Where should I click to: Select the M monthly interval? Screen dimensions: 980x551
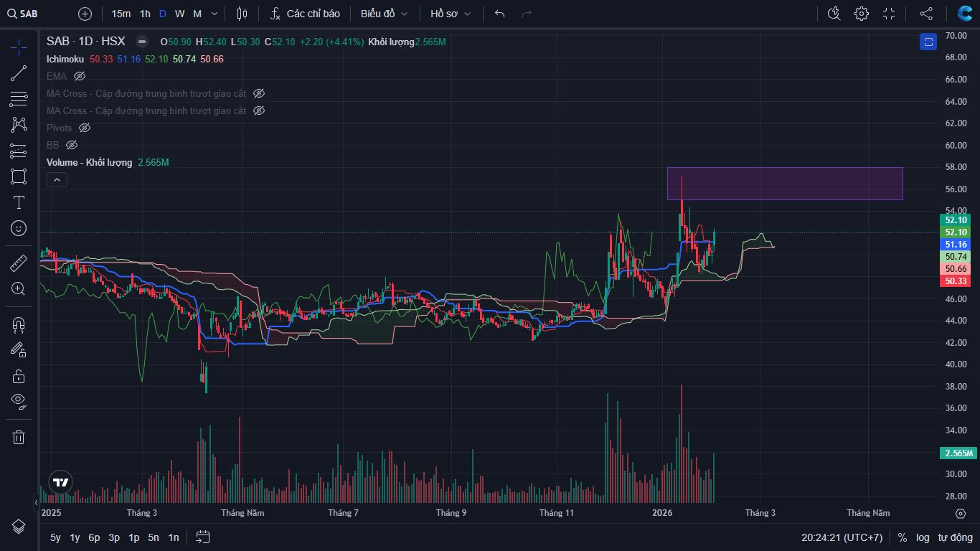tap(197, 14)
